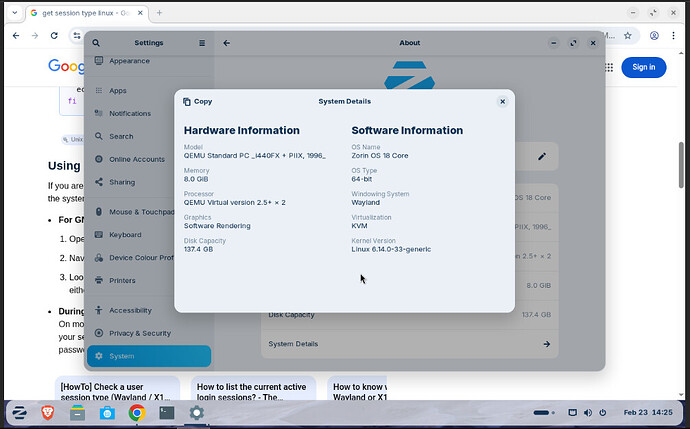The height and width of the screenshot is (429, 690).
Task: Open the Settings search icon
Action: click(96, 43)
